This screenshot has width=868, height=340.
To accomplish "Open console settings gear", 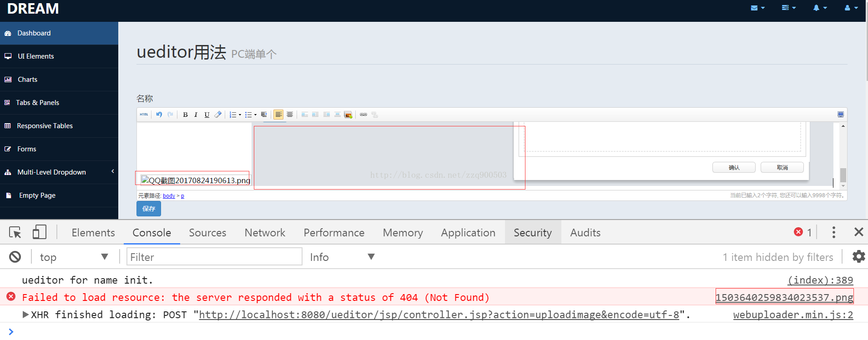I will tap(858, 256).
